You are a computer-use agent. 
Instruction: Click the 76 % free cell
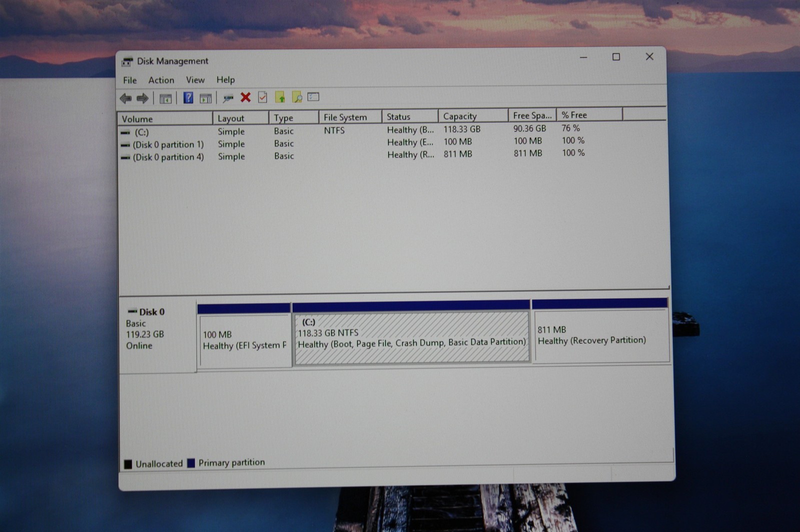(570, 128)
